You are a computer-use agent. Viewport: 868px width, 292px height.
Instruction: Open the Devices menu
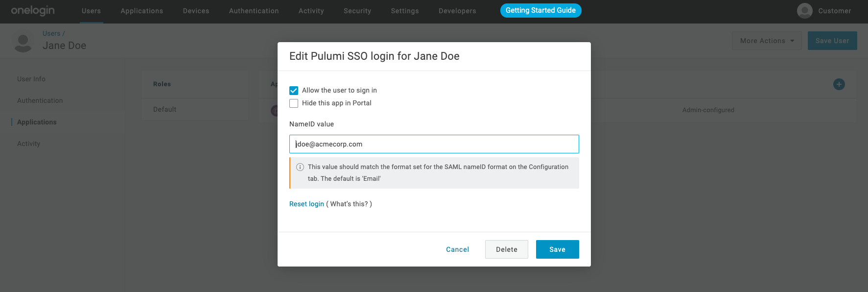tap(196, 11)
